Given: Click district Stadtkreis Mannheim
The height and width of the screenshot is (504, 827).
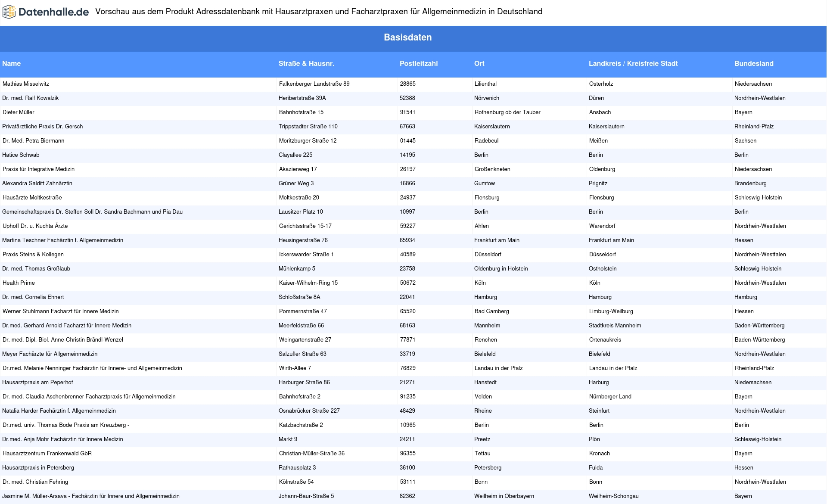Looking at the screenshot, I should point(615,325).
